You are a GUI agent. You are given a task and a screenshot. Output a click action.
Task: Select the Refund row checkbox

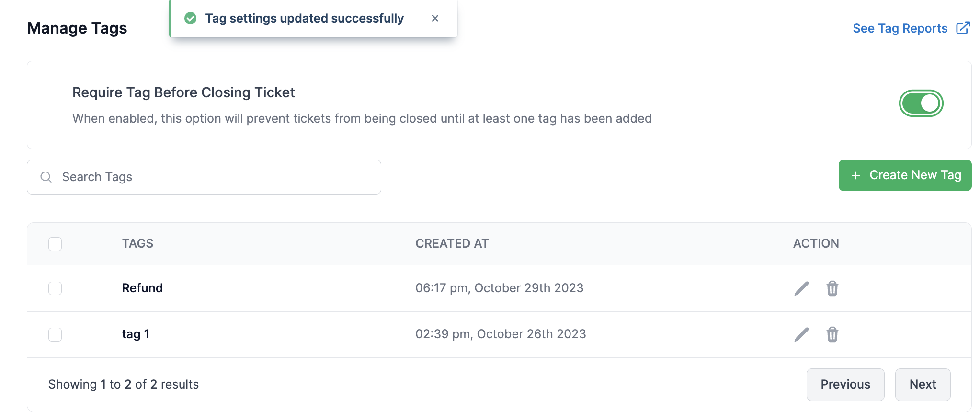(x=55, y=288)
